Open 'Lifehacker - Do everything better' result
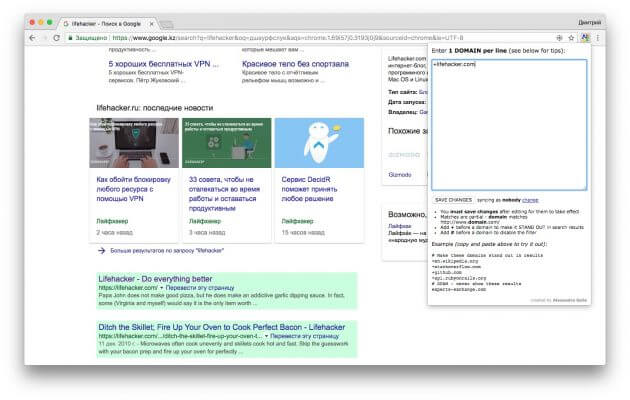This screenshot has width=630, height=400. click(x=155, y=279)
